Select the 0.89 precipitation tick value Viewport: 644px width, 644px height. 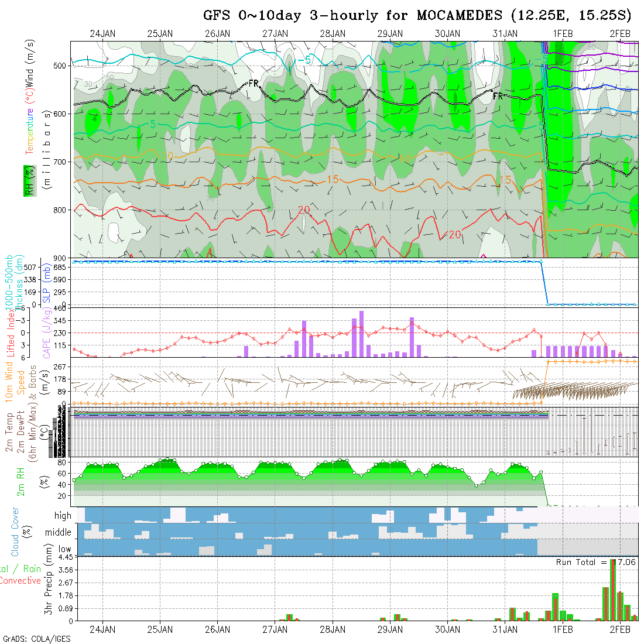[x=66, y=609]
